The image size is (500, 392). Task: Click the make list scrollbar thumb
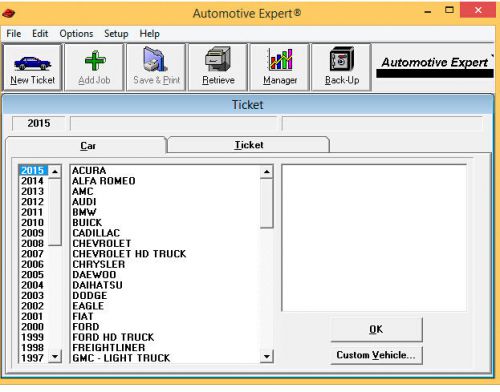[x=267, y=203]
